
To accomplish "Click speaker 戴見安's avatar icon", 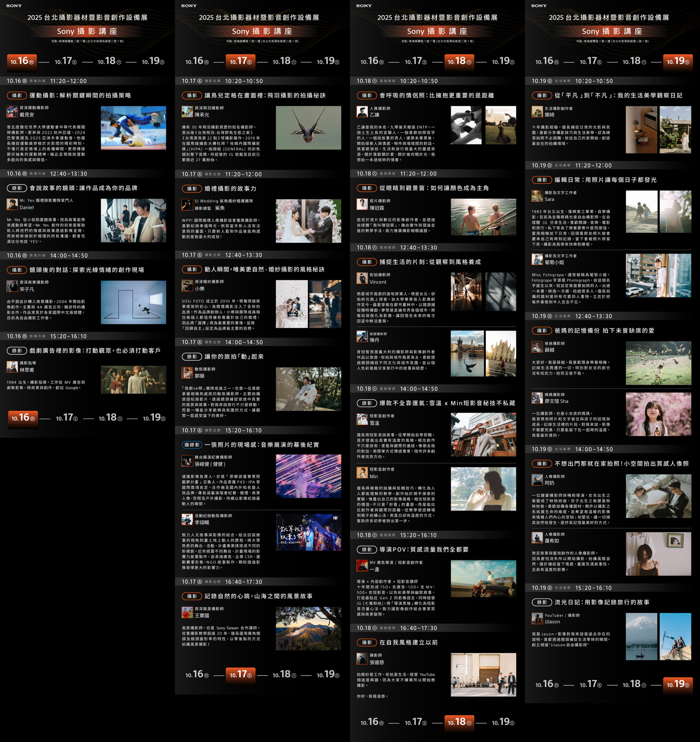I will point(12,111).
